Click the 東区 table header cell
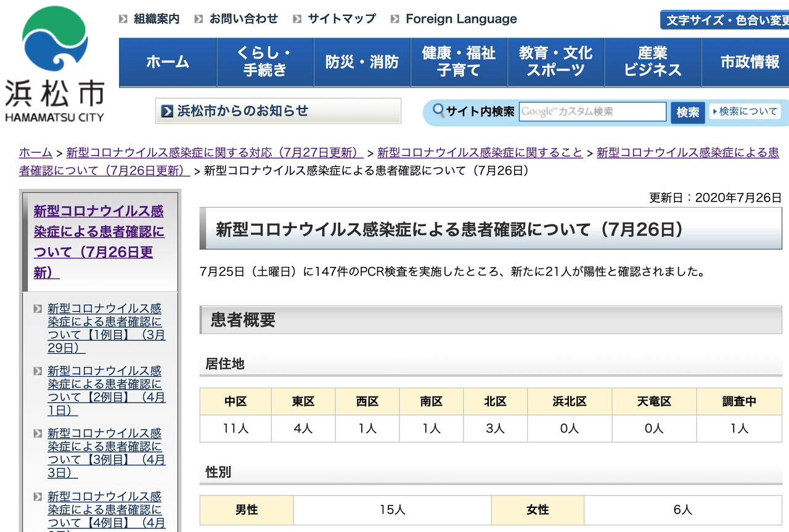Image resolution: width=789 pixels, height=532 pixels. [x=303, y=401]
